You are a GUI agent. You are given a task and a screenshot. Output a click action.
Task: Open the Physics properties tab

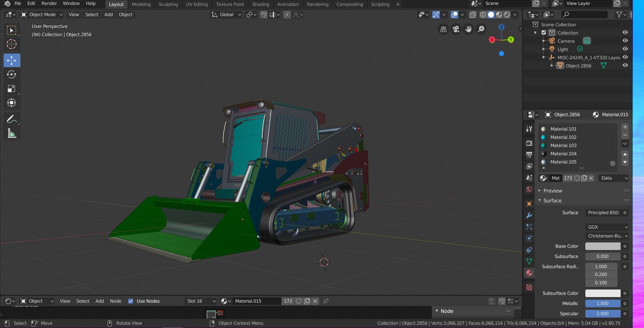[x=529, y=238]
